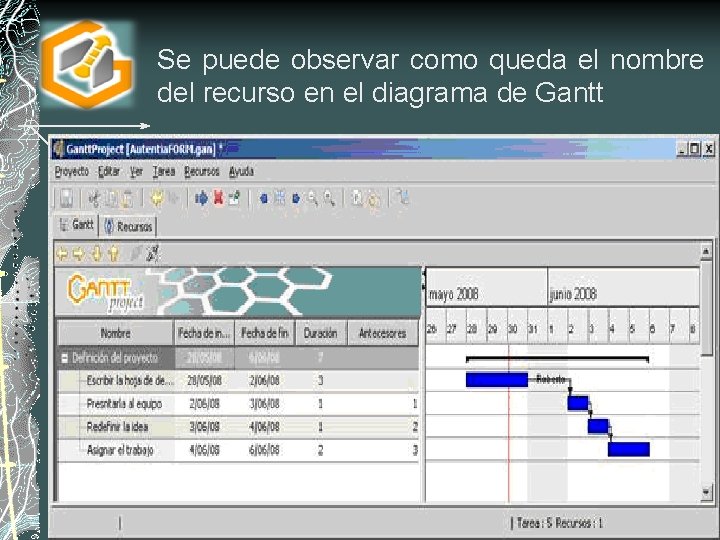This screenshot has width=720, height=540.
Task: Click the blue bar for Escribir la hoja
Action: pyautogui.click(x=497, y=380)
